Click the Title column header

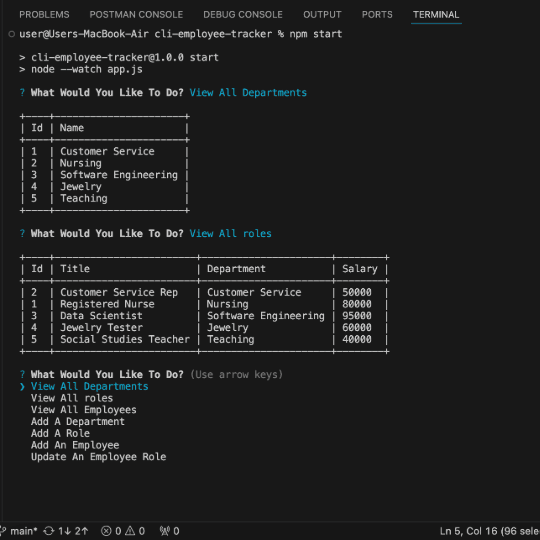coord(75,269)
